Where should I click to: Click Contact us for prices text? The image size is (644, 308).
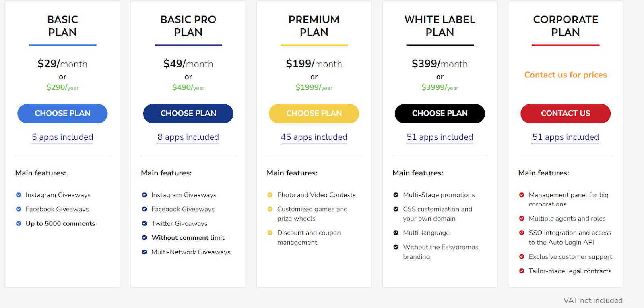[x=565, y=75]
